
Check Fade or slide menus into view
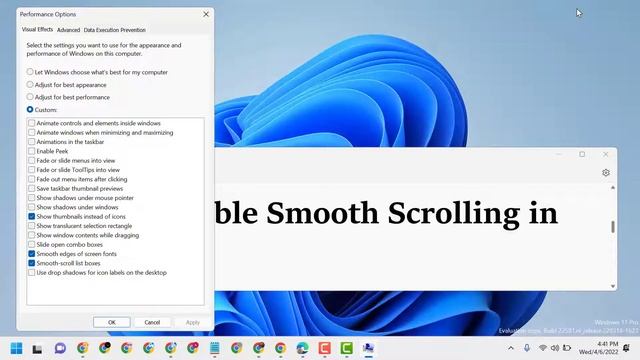coord(31,160)
